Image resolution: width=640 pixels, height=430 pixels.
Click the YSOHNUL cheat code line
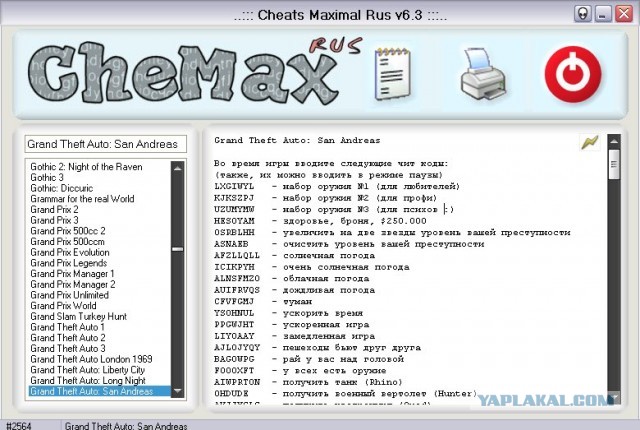pos(289,313)
